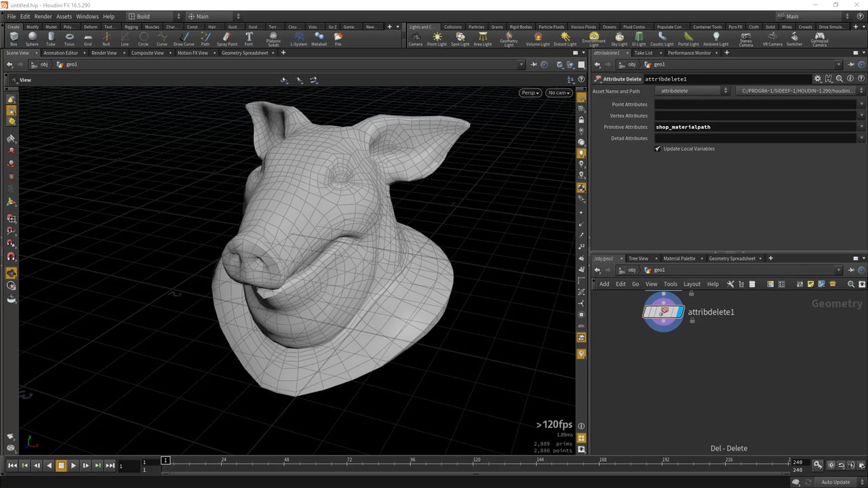
Task: Jump to the first frame
Action: [x=12, y=466]
